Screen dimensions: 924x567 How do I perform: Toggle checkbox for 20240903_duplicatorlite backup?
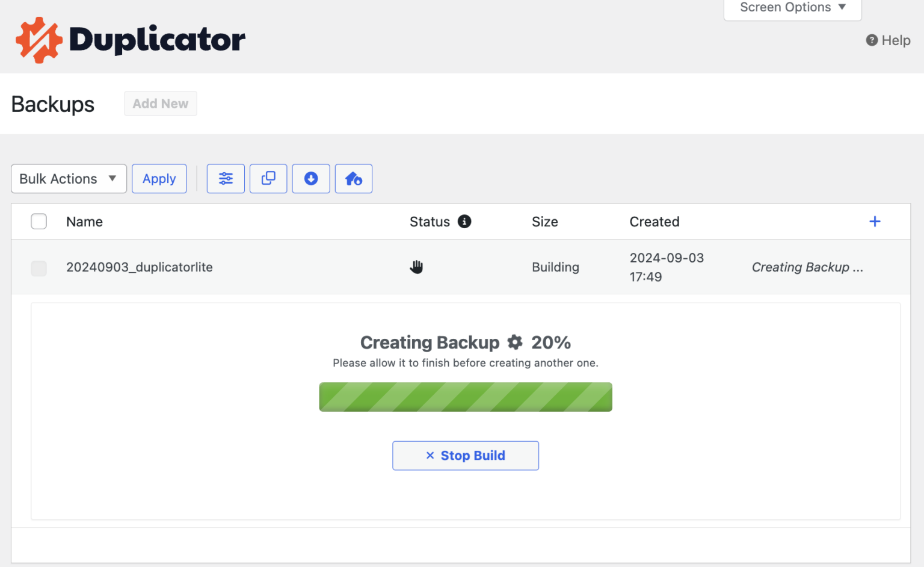pyautogui.click(x=39, y=268)
